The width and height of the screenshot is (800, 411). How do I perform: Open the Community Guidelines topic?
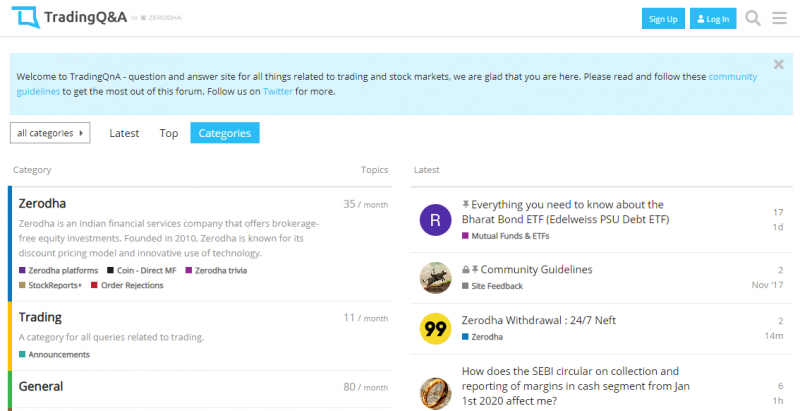click(536, 269)
